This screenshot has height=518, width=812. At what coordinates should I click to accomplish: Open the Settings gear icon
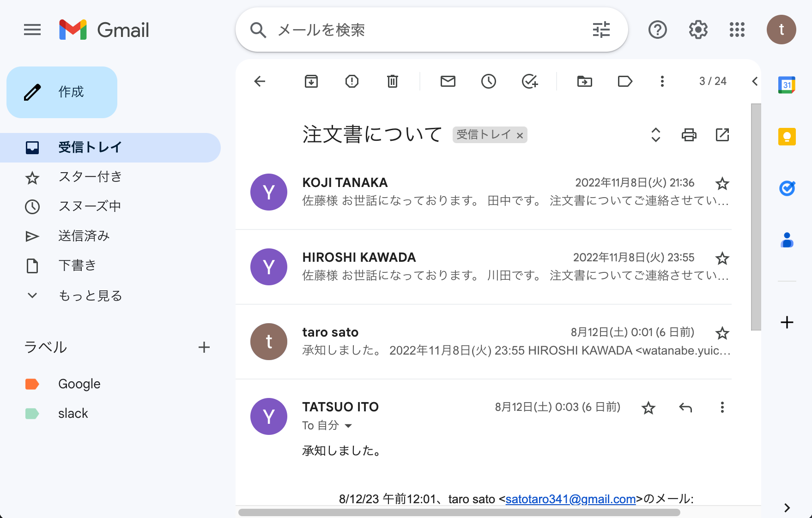click(x=698, y=30)
